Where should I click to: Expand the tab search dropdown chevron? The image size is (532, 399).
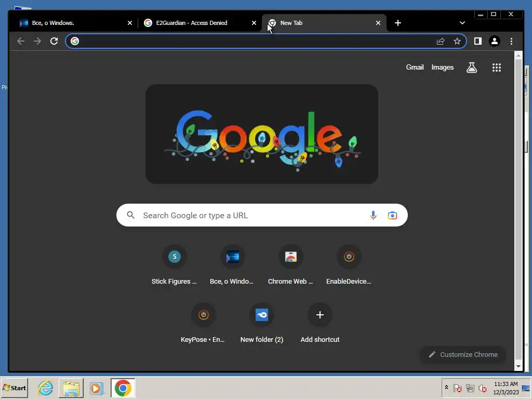click(462, 23)
